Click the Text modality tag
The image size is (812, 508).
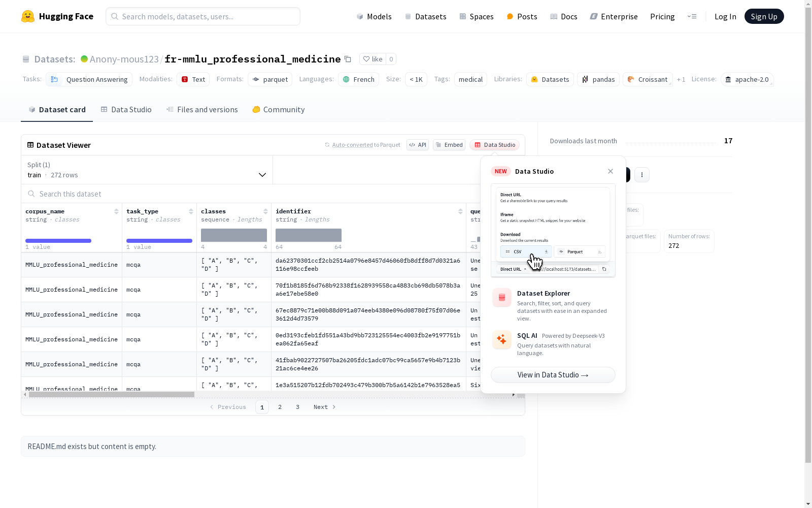click(x=193, y=79)
